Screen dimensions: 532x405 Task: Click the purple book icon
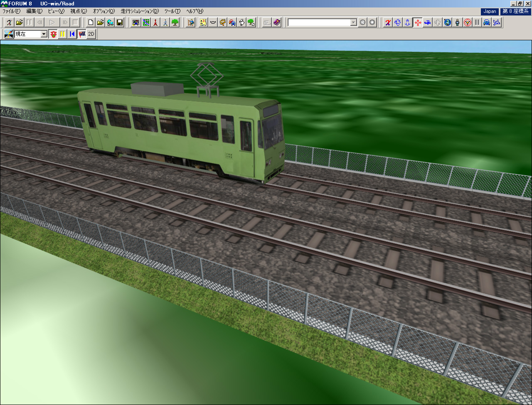(x=277, y=22)
